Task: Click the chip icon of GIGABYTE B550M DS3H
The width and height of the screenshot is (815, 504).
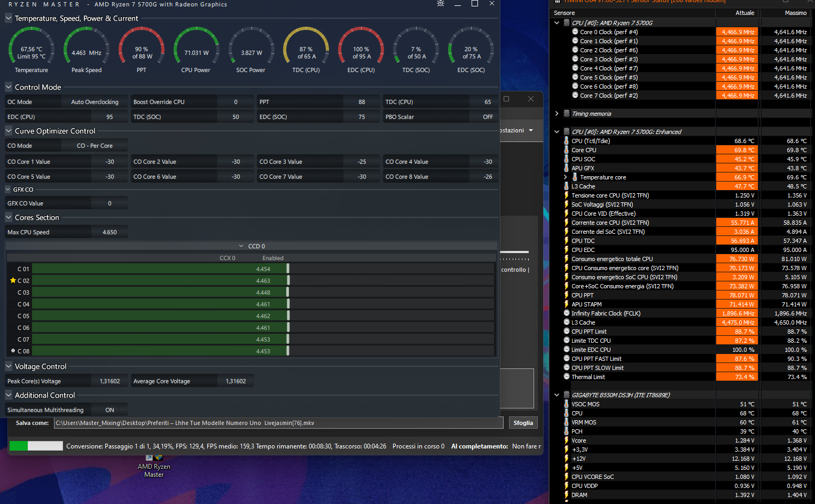Action: pyautogui.click(x=567, y=395)
